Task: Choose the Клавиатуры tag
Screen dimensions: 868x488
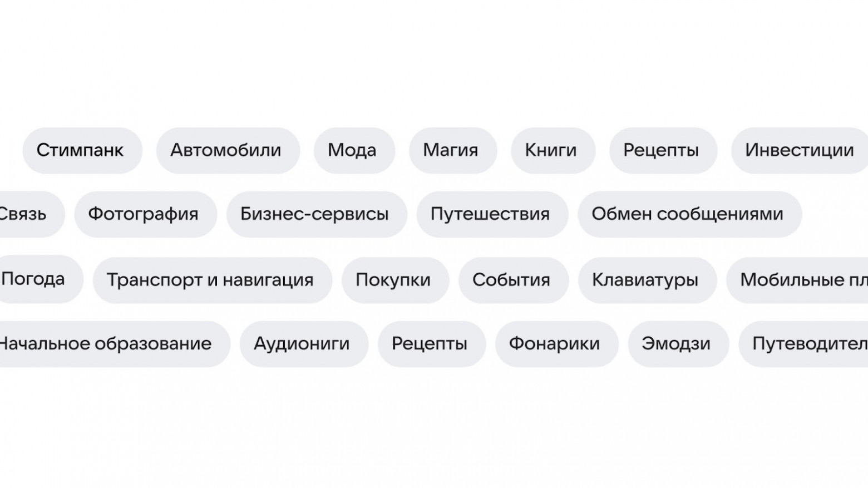Action: [646, 280]
